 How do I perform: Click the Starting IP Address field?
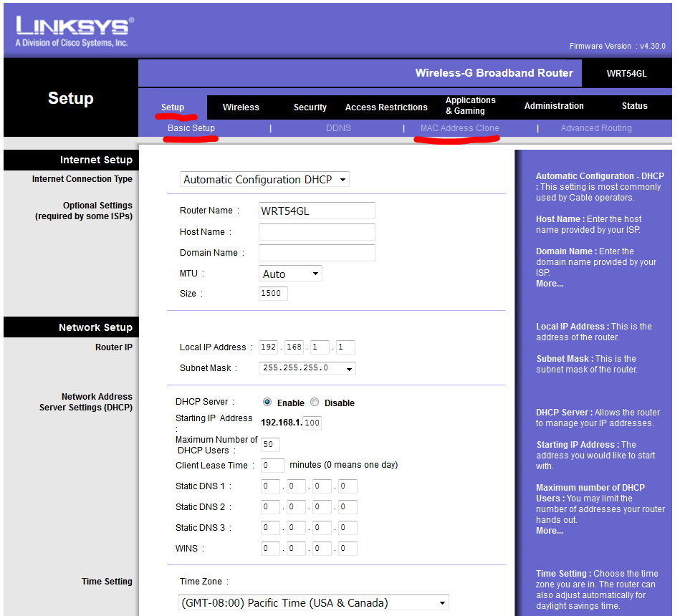coord(312,423)
